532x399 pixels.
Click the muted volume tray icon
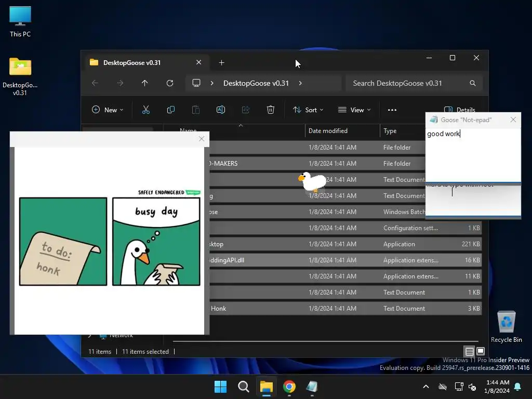coord(472,387)
